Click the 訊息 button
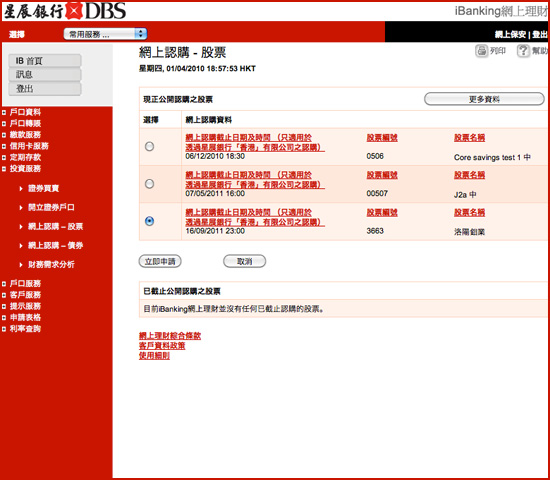 pos(45,74)
